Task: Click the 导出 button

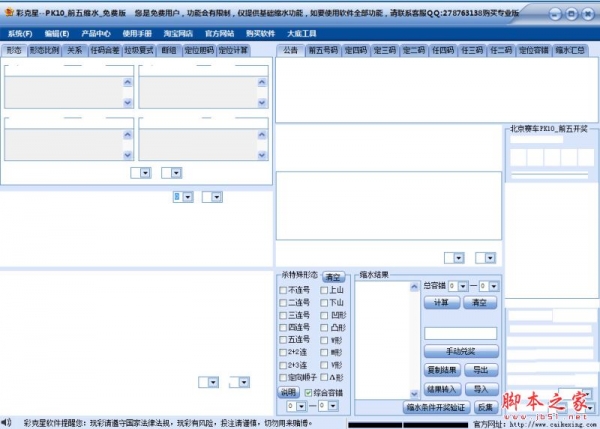Action: point(481,370)
